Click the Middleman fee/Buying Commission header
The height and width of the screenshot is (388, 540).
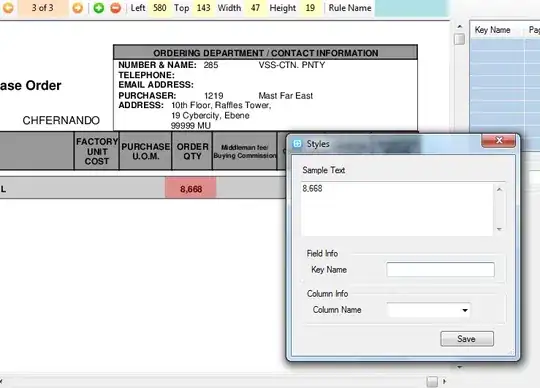[245, 151]
